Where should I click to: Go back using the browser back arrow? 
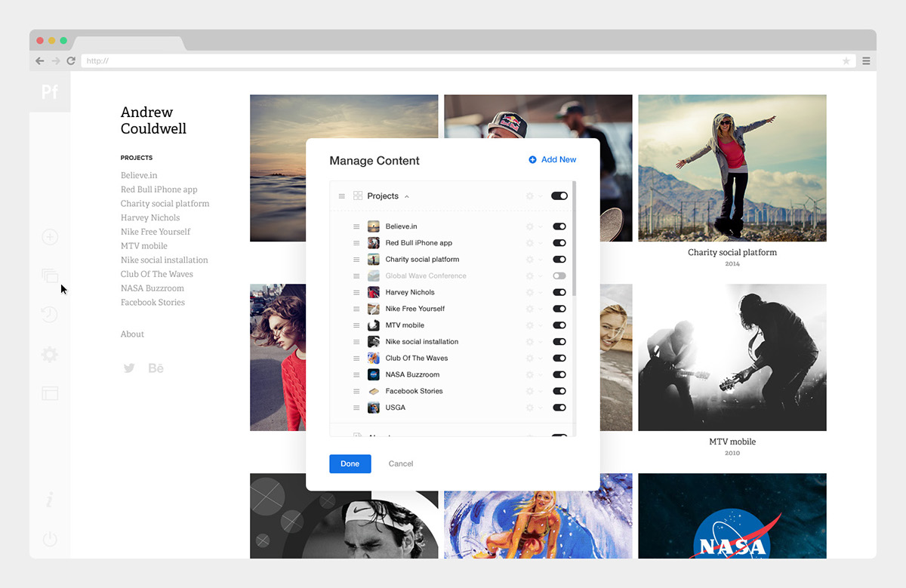[40, 61]
